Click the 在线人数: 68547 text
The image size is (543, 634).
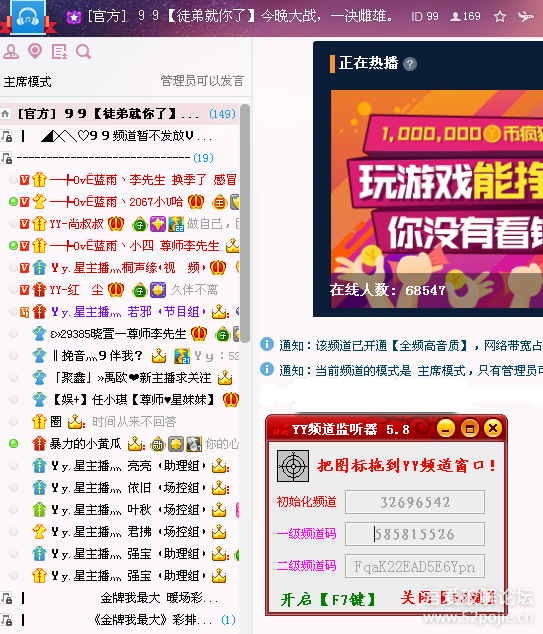pos(387,290)
